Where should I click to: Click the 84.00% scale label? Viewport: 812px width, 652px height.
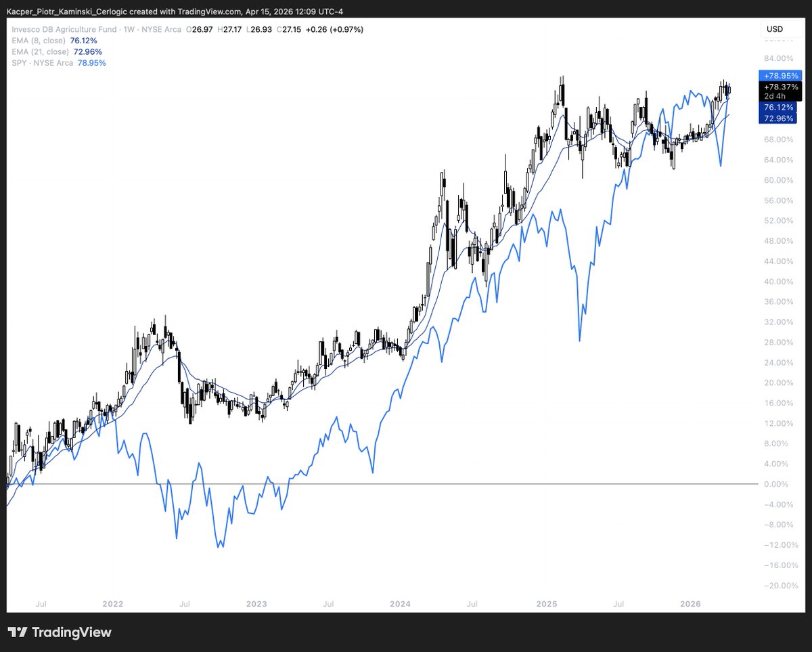click(778, 58)
